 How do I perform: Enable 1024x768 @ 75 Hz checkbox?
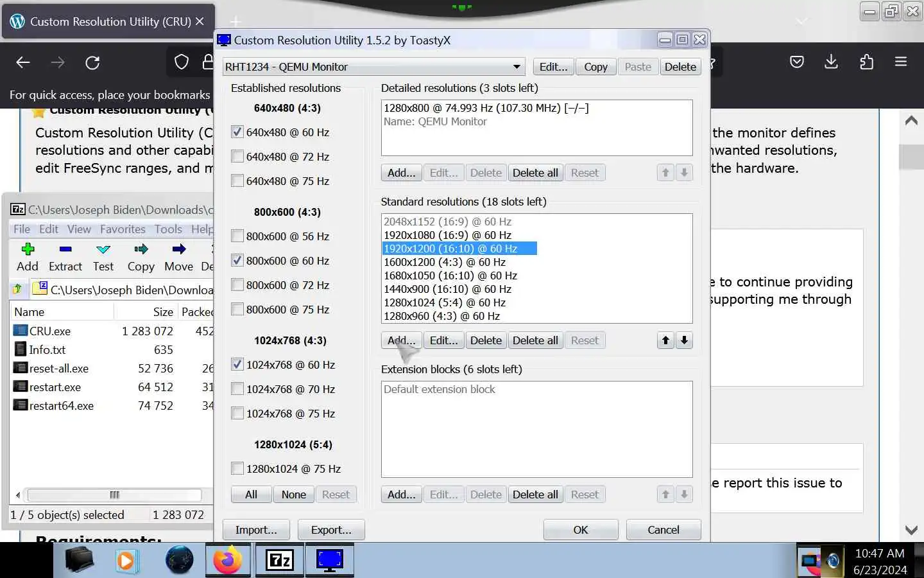coord(237,414)
